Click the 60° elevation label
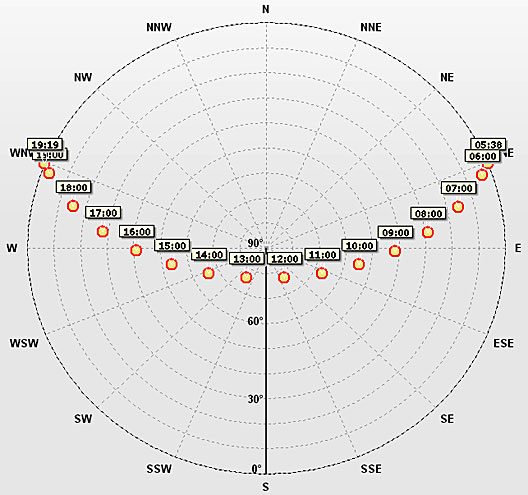The height and width of the screenshot is (495, 528). pos(255,321)
